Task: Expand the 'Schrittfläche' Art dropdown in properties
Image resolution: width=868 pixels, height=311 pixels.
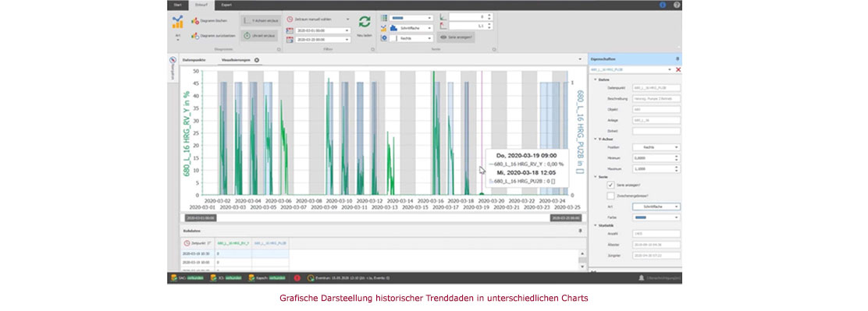Action: point(656,207)
